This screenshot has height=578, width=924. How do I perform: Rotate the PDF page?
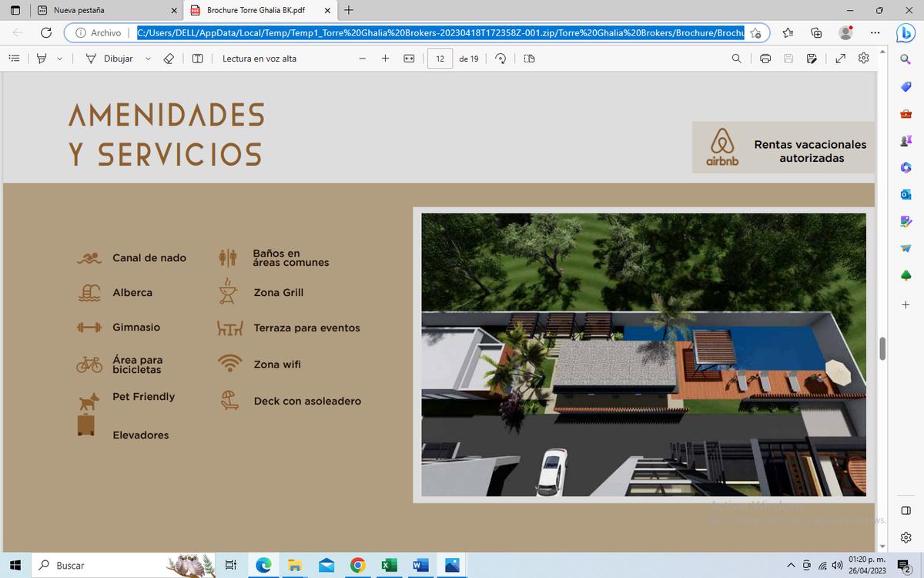pos(501,59)
